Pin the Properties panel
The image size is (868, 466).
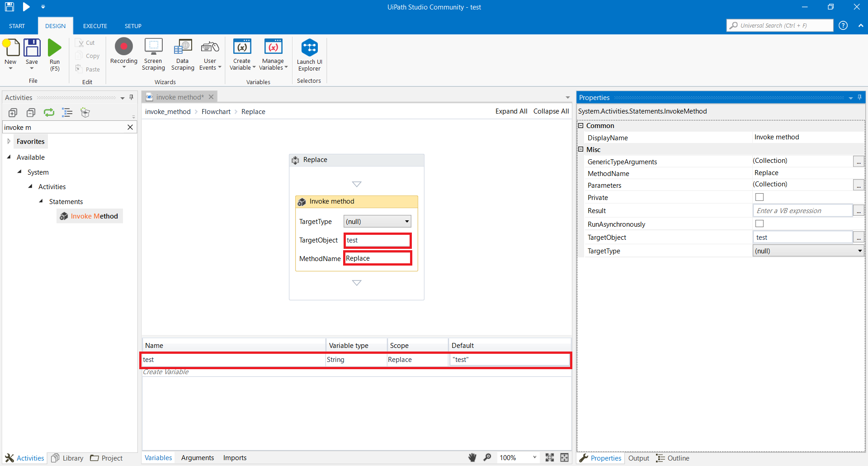859,97
